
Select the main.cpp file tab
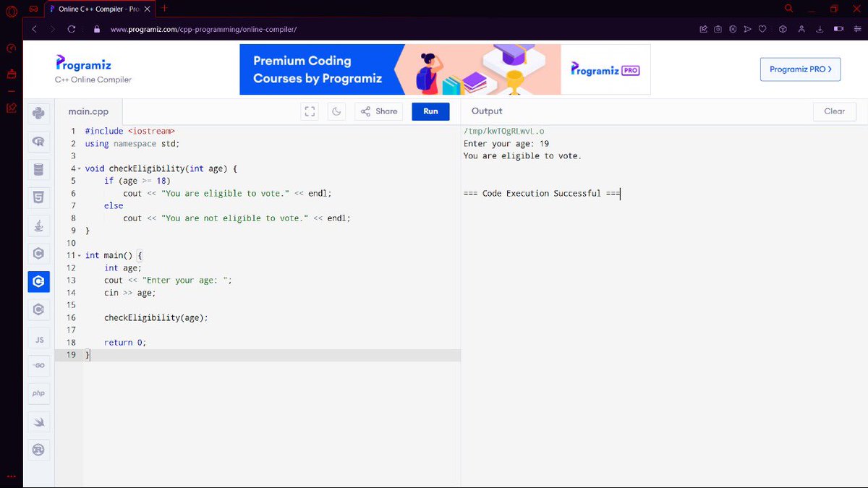(88, 111)
